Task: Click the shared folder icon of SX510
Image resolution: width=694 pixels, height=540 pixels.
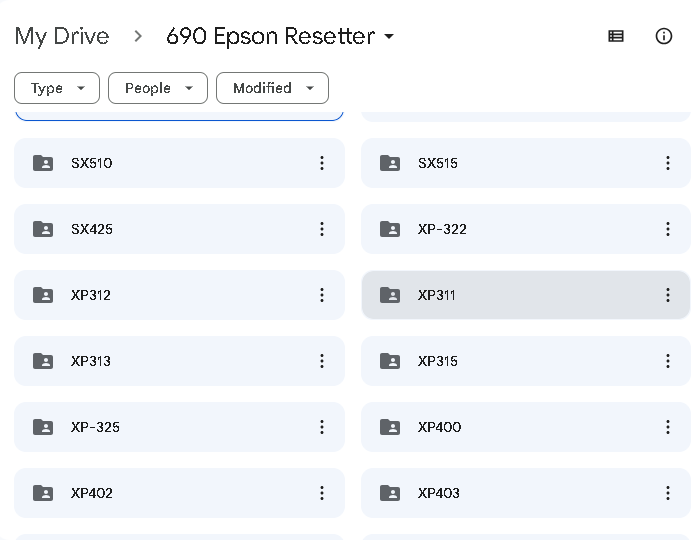Action: [x=43, y=163]
